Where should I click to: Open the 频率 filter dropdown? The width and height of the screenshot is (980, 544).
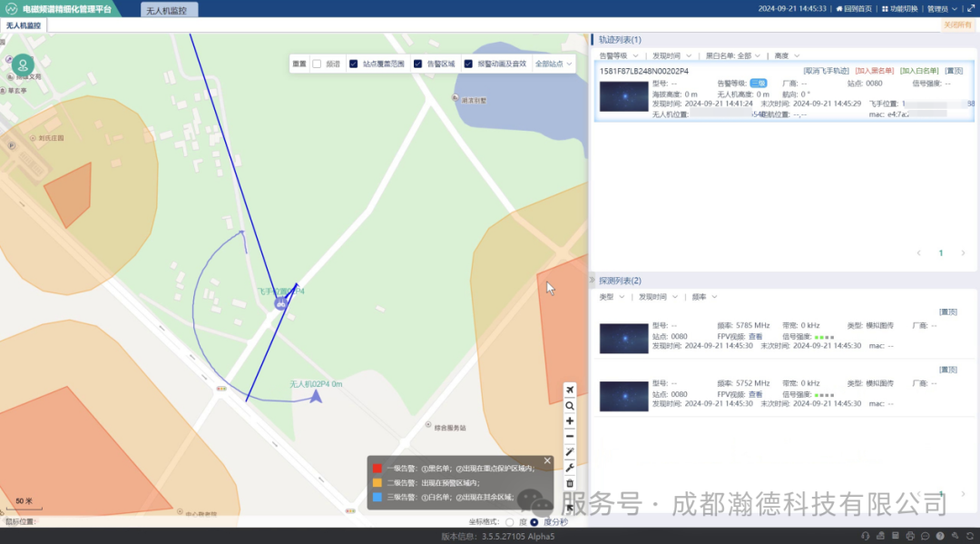coord(704,297)
